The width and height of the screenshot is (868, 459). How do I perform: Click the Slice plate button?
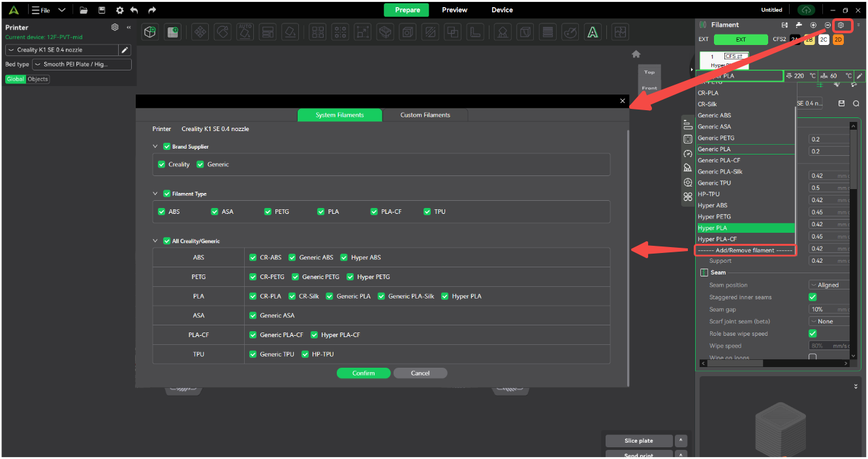[638, 441]
